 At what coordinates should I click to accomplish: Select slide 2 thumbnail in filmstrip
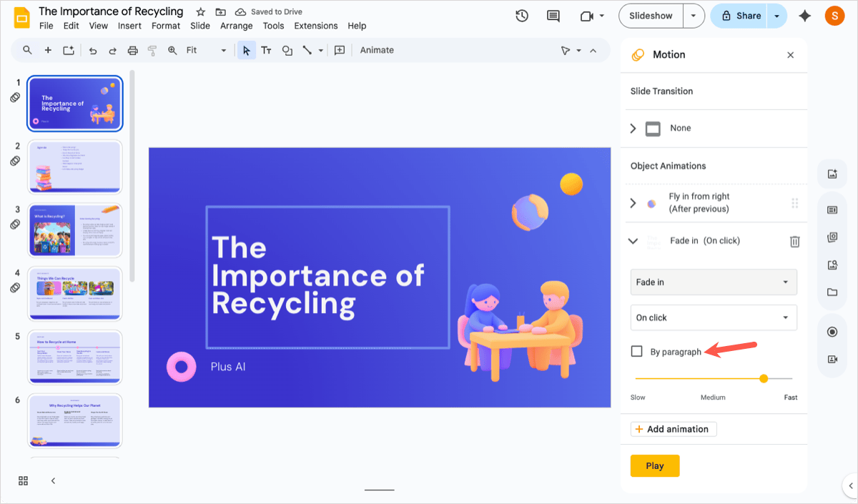[75, 167]
